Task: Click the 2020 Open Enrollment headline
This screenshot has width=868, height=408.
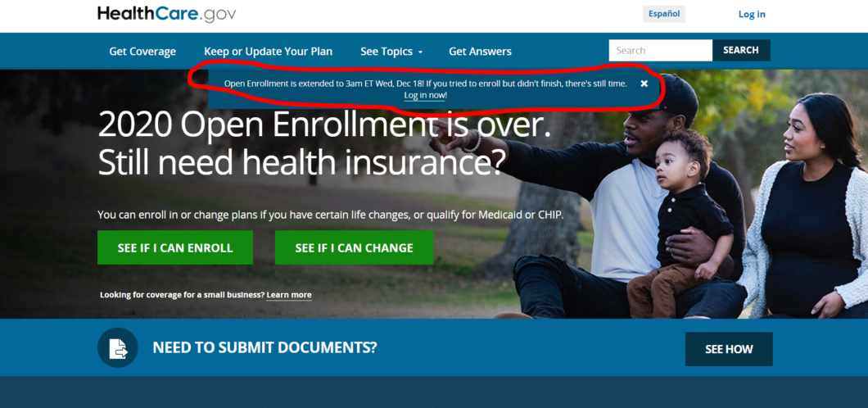Action: (324, 144)
